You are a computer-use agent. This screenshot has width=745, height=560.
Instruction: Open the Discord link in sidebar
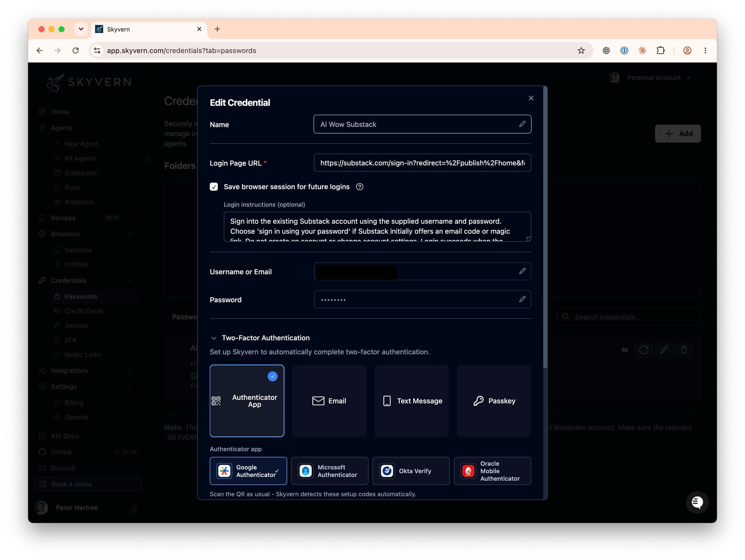click(x=63, y=468)
